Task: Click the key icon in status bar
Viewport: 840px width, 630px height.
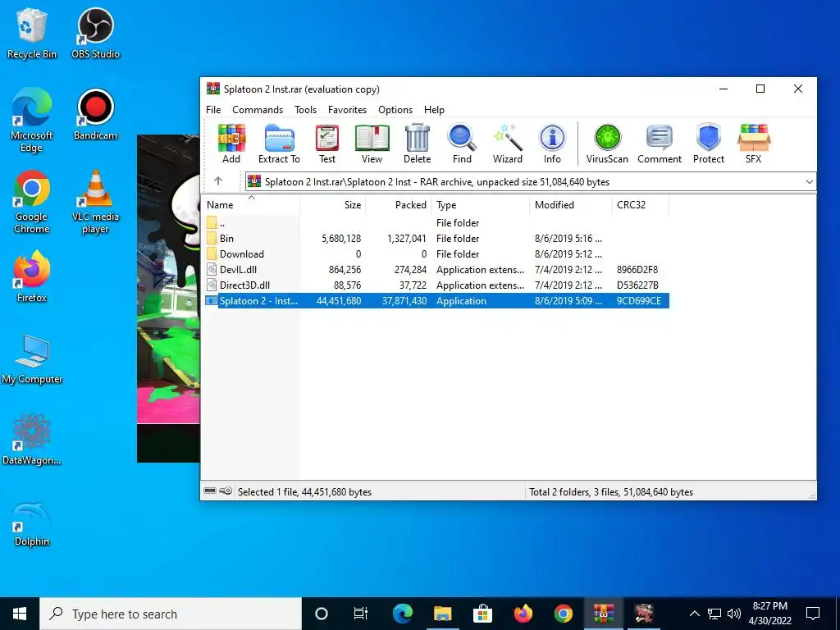Action: [x=226, y=491]
